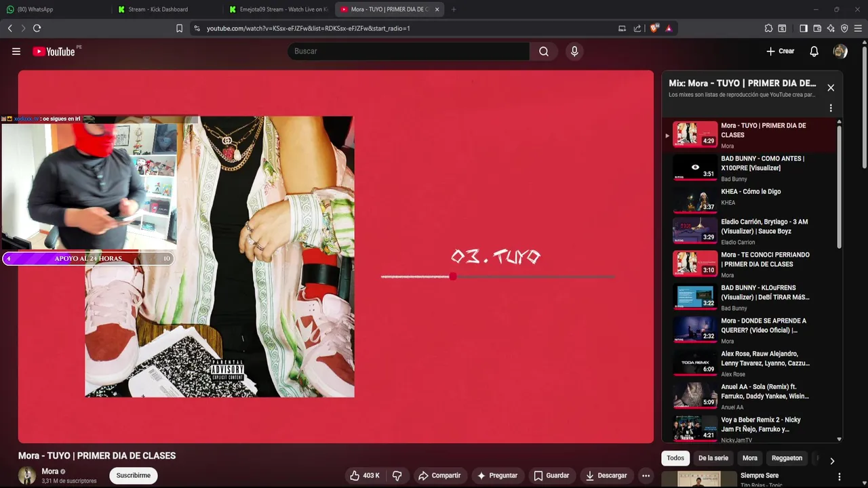
Task: Open site settings icon in address bar
Action: point(197,28)
